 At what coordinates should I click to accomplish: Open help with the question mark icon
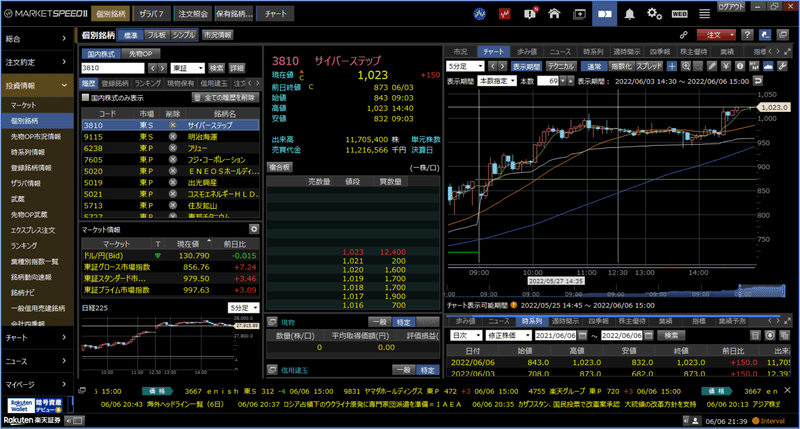tap(747, 35)
